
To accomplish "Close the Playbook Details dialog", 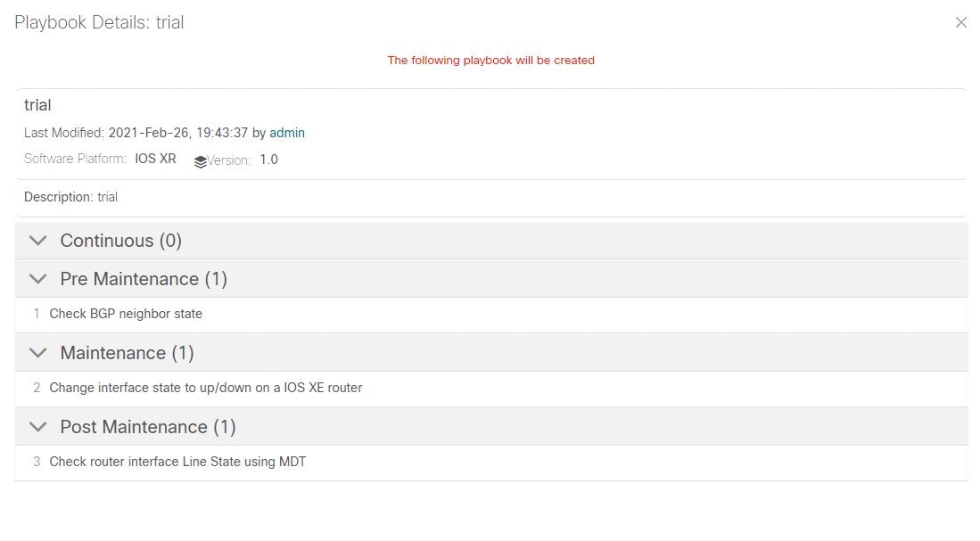I will coord(960,22).
